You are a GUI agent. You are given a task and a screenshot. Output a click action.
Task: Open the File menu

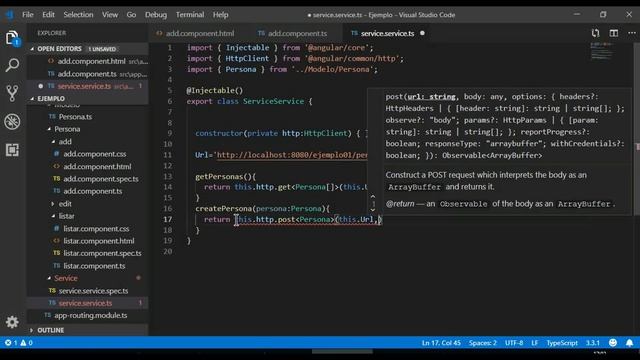click(28, 15)
